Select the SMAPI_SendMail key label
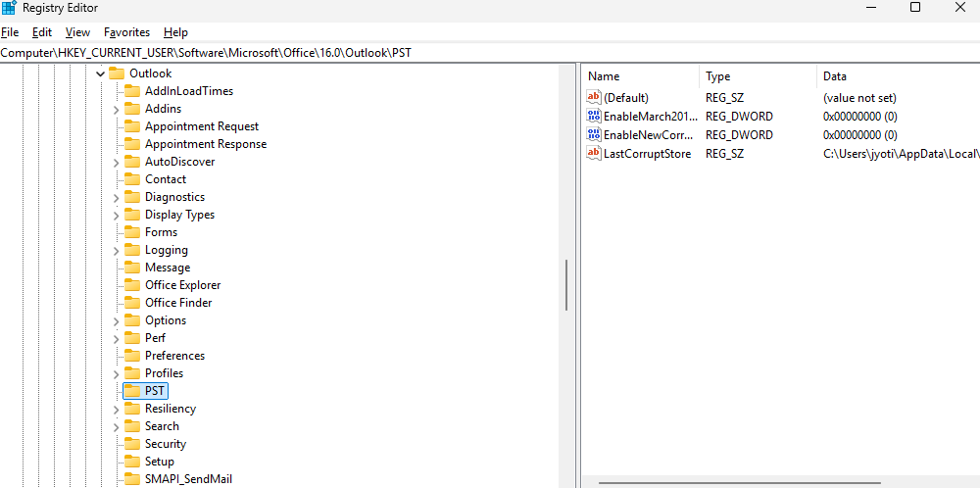Image resolution: width=980 pixels, height=488 pixels. click(x=188, y=479)
